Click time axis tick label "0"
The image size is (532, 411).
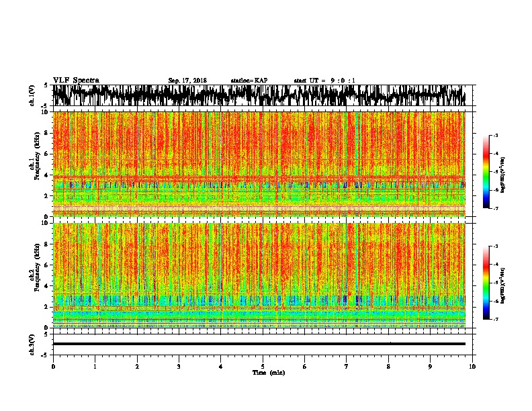tap(53, 367)
